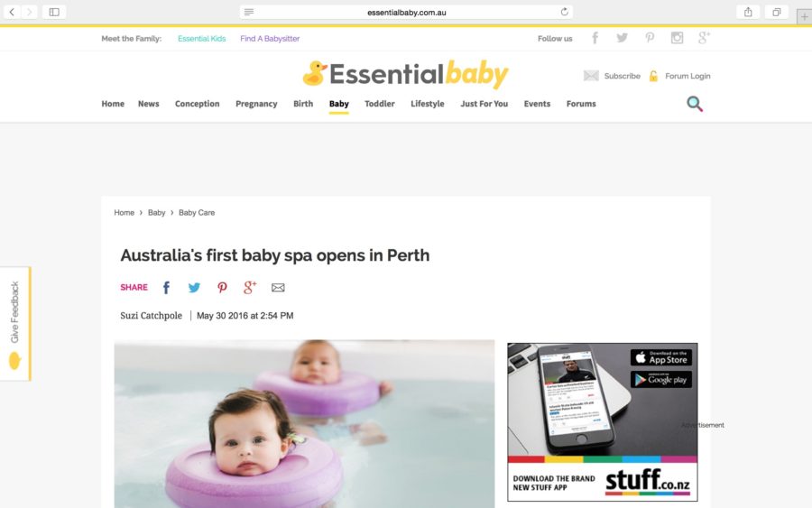Toggle Safari sidebar button
Image resolution: width=812 pixels, height=508 pixels.
pyautogui.click(x=54, y=12)
